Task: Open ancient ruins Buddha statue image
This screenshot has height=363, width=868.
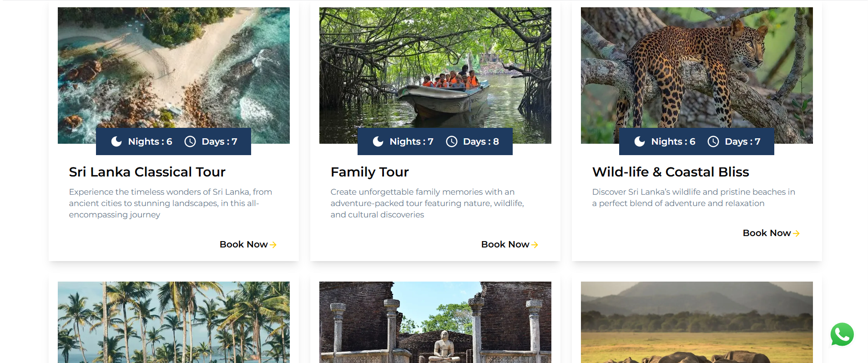Action: (435, 322)
